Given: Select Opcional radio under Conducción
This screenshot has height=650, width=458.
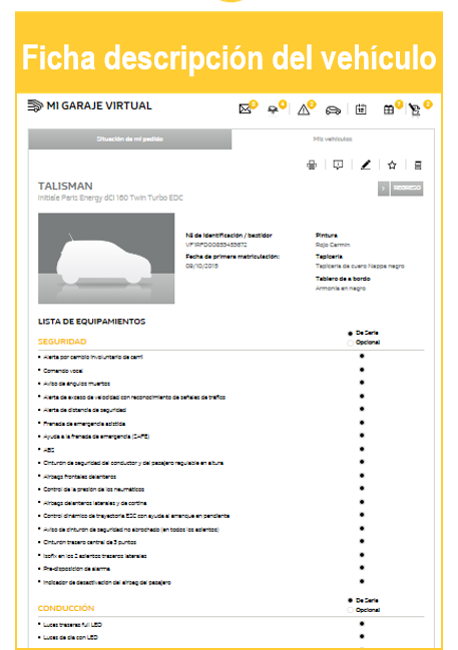Looking at the screenshot, I should tap(350, 610).
